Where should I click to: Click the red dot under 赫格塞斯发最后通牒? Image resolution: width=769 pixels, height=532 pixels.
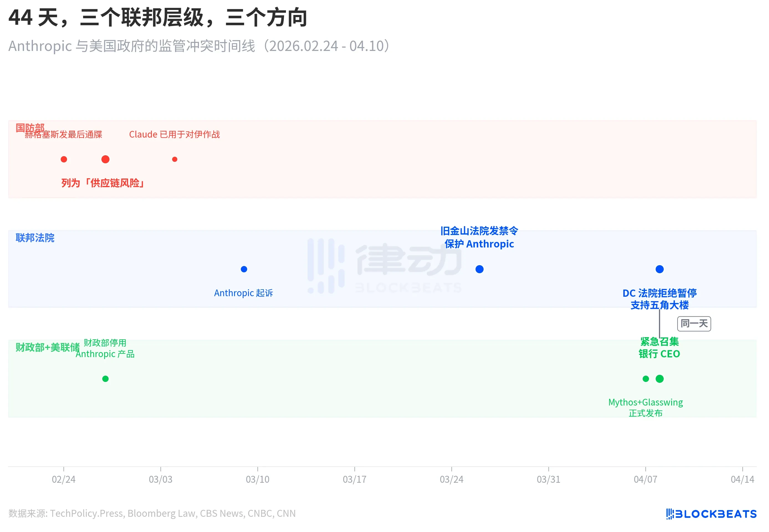point(64,159)
